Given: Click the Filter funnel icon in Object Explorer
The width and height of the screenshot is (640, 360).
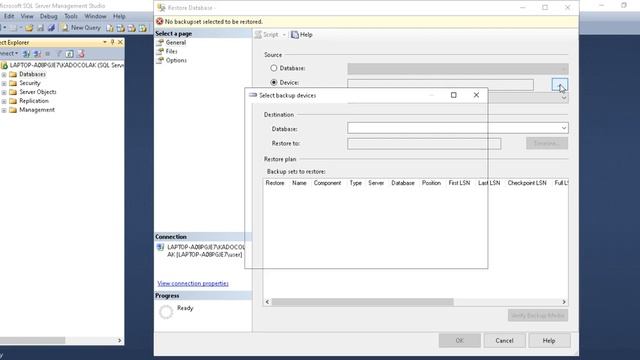Looking at the screenshot, I should 59,53.
